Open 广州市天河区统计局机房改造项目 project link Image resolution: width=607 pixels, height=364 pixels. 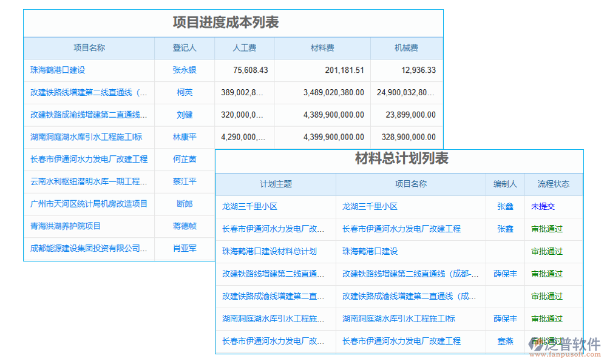pos(89,204)
